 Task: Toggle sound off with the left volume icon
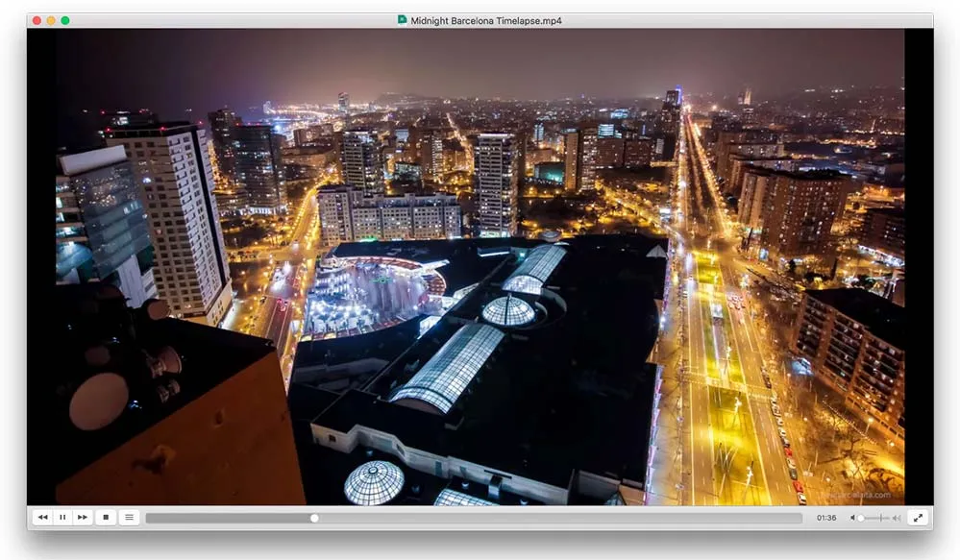(853, 517)
